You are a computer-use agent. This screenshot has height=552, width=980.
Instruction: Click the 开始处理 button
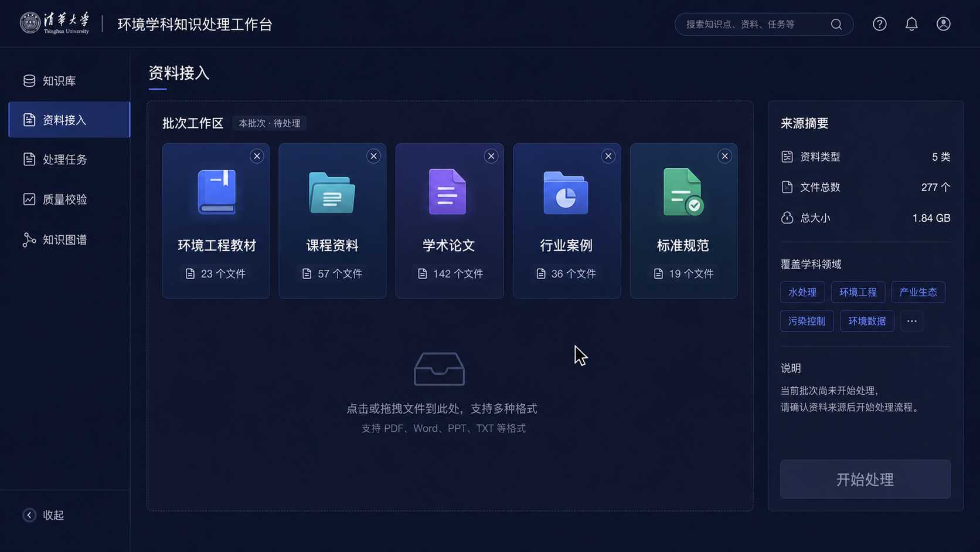coord(865,479)
